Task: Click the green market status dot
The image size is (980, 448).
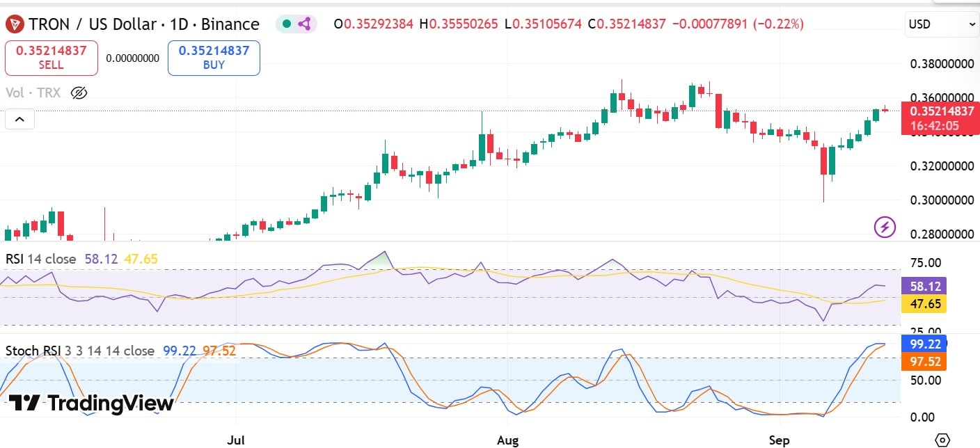Action: (x=287, y=23)
